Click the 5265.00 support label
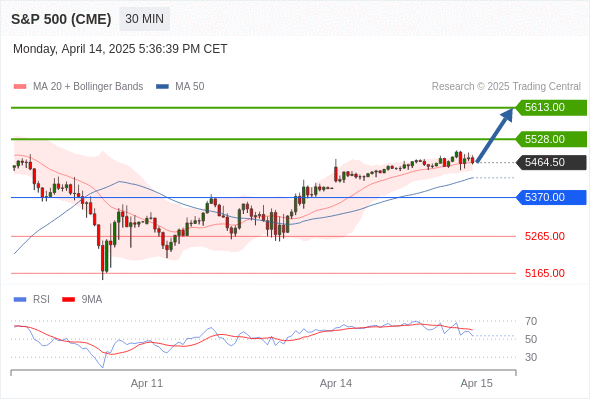This screenshot has width=590, height=400. (544, 236)
